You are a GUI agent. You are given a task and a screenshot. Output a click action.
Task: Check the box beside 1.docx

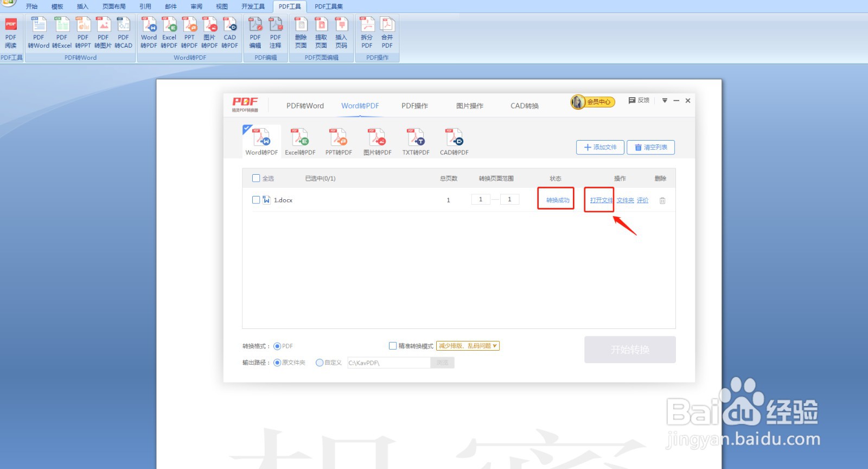pos(256,200)
